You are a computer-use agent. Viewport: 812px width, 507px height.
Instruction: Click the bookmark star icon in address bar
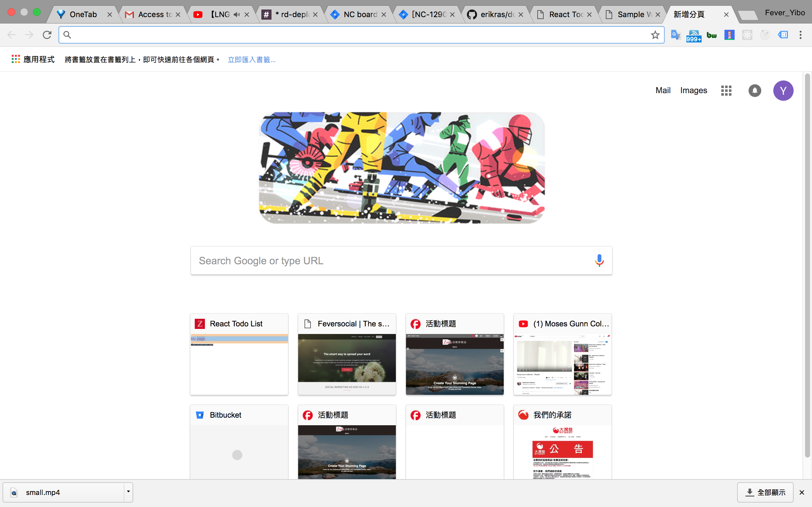tap(655, 35)
